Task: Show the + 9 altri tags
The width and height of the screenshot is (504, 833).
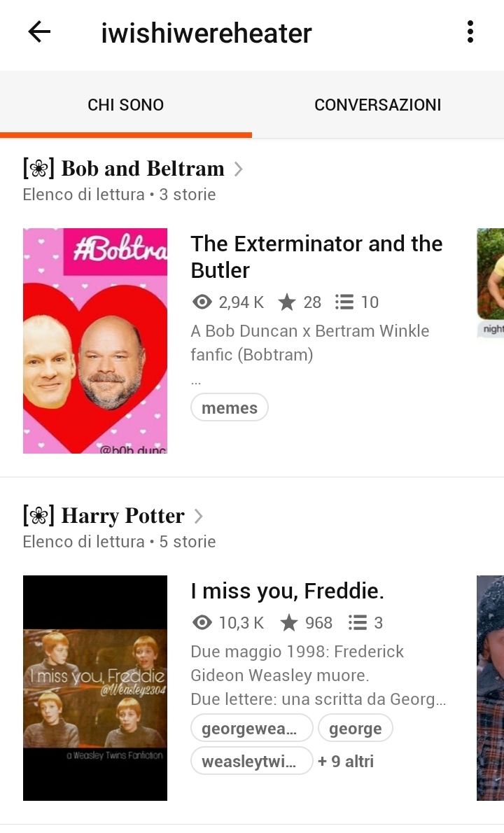Action: 346,762
